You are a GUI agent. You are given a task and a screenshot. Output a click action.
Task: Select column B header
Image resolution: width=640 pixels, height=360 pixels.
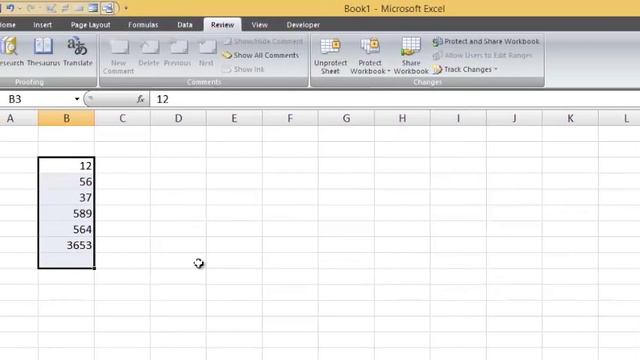coord(66,118)
